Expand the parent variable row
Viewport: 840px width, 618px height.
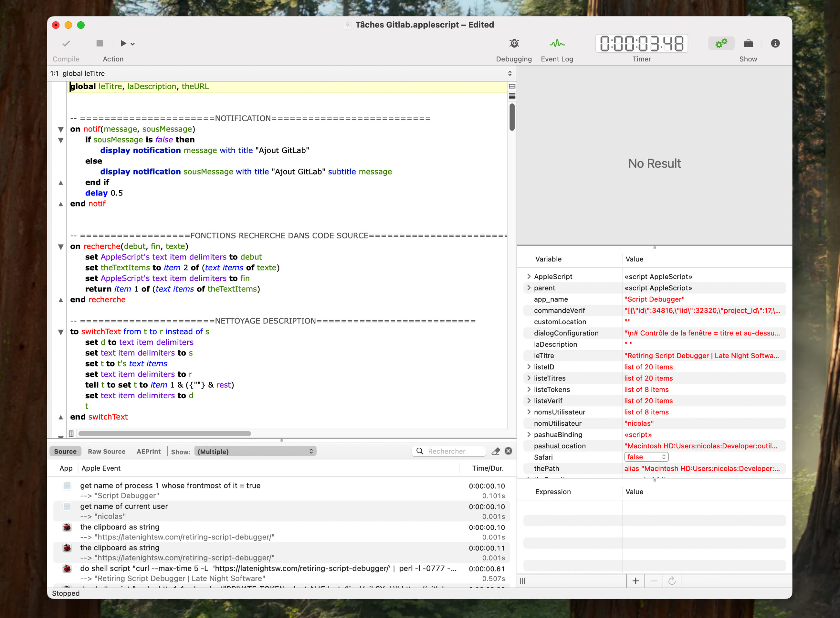[x=529, y=288]
